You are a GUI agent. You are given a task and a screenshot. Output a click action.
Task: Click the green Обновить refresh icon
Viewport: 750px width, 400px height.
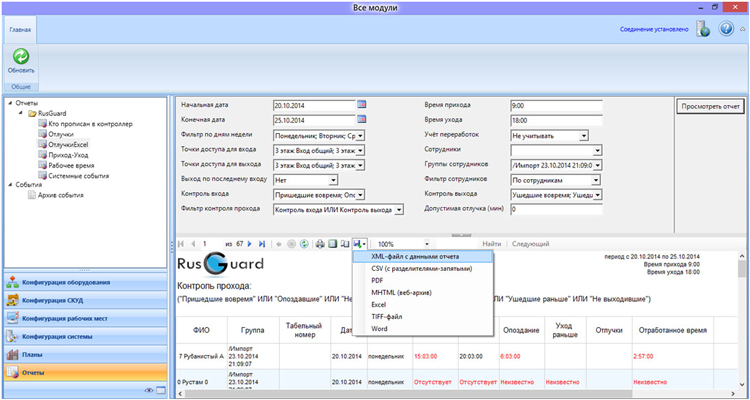click(21, 56)
